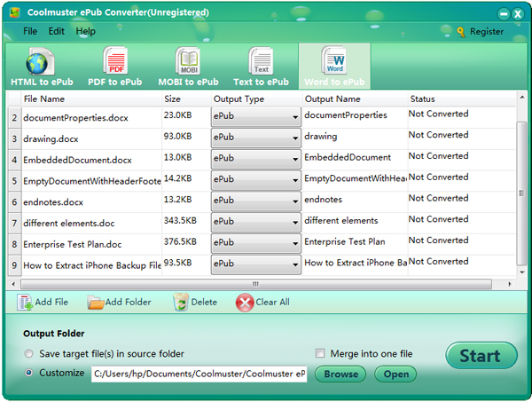532x402 pixels.
Task: Open Output Type dropdown for different elements.doc
Action: 256,222
